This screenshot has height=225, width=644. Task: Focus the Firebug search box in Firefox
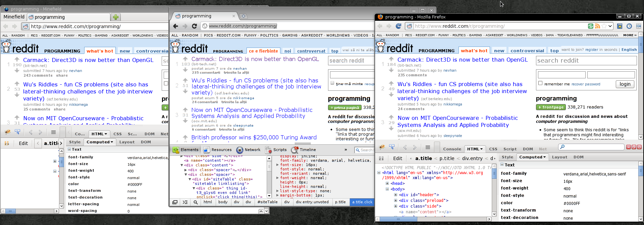[x=591, y=147]
